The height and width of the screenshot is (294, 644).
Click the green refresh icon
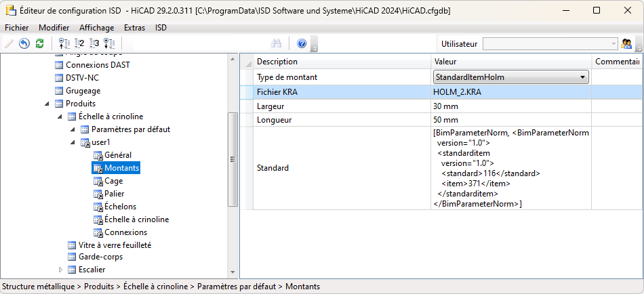pos(40,43)
